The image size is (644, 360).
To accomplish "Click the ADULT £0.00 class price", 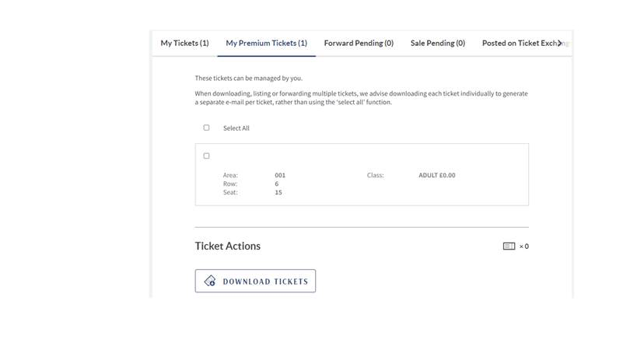I will tap(436, 176).
